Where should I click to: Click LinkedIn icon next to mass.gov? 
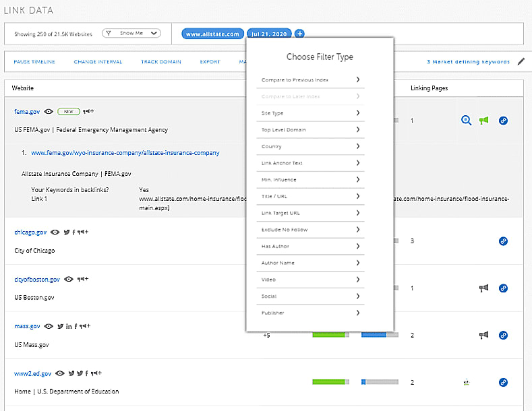tap(69, 326)
